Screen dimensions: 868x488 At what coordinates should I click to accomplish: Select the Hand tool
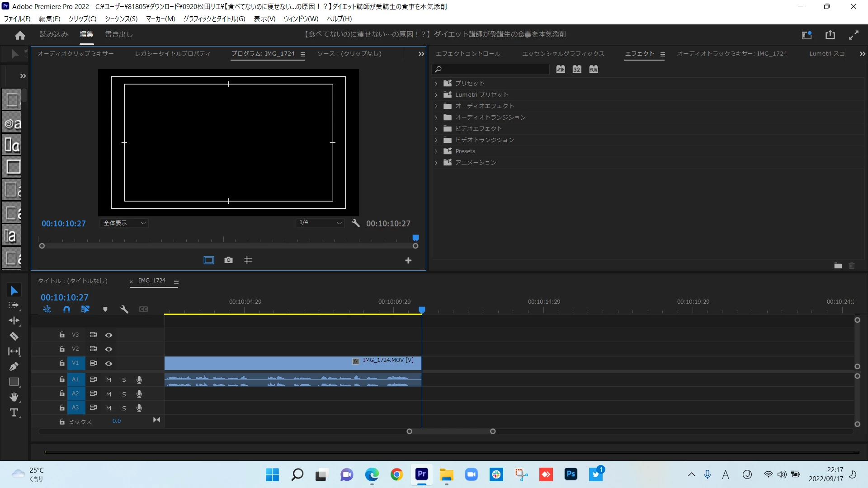click(14, 397)
